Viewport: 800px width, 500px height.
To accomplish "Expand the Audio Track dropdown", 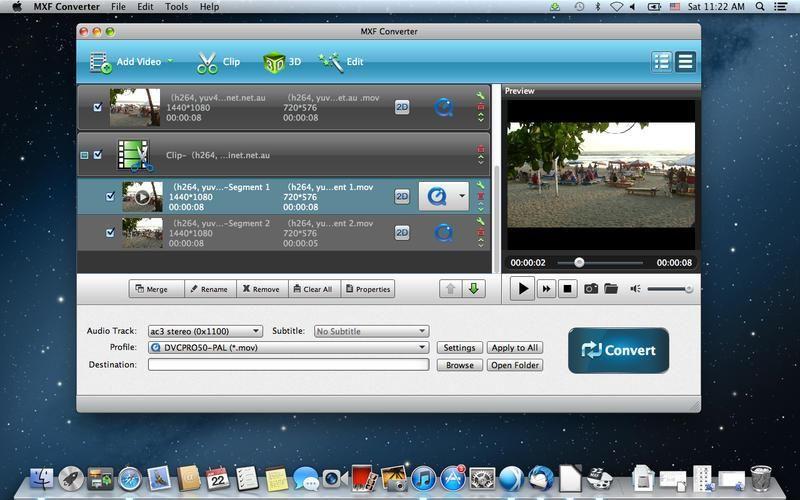I will [204, 331].
